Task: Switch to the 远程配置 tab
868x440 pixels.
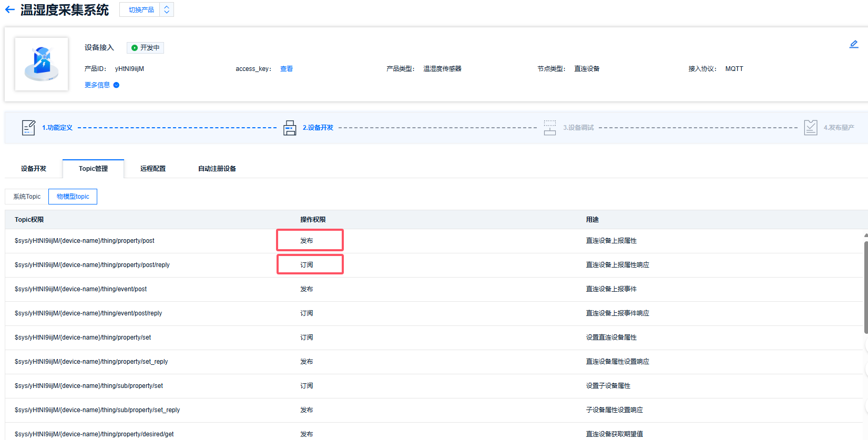Action: tap(153, 169)
